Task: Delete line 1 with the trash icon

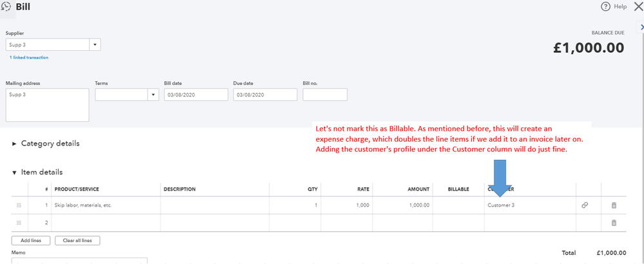Action: [614, 205]
